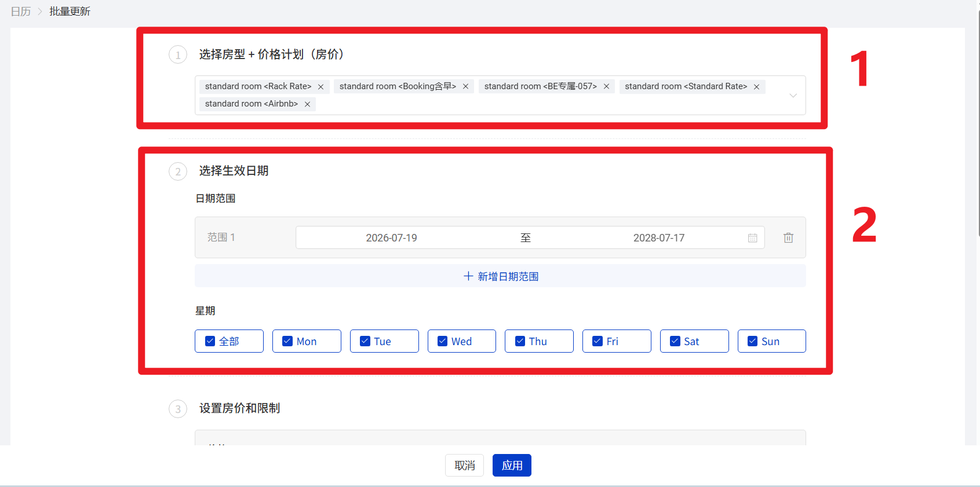
Task: Expand the room type rate plan dropdown
Action: click(x=793, y=96)
